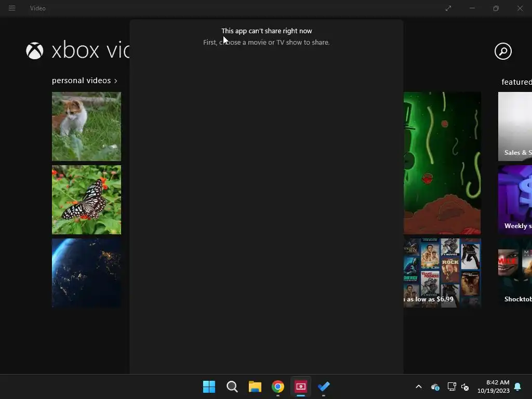
Task: Open clock showing 8:42 AM
Action: click(494, 387)
